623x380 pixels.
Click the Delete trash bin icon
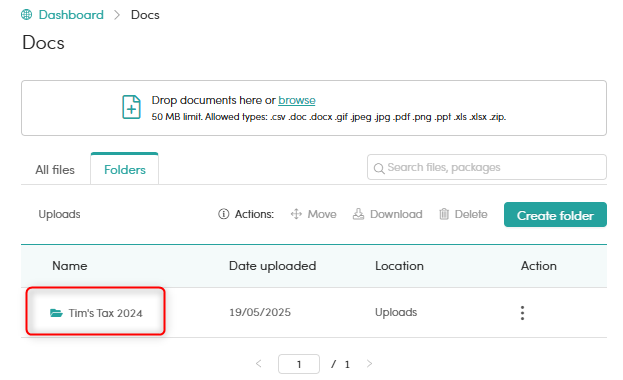point(444,214)
